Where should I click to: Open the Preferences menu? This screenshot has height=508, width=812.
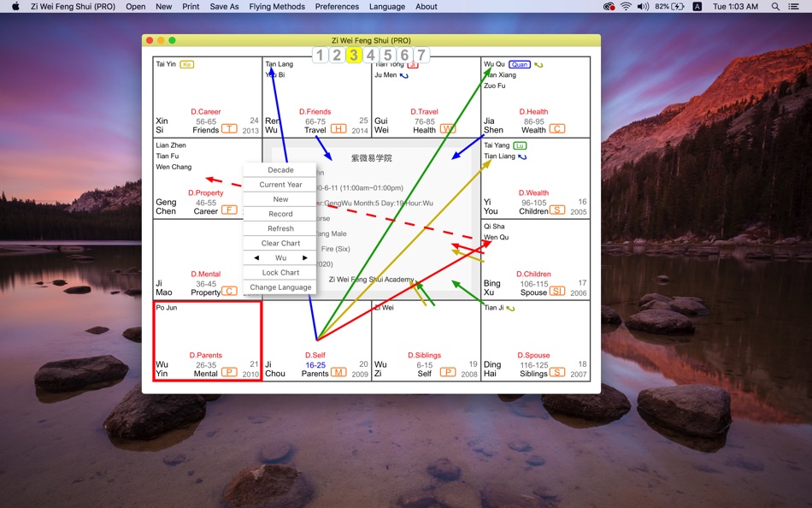(x=337, y=7)
